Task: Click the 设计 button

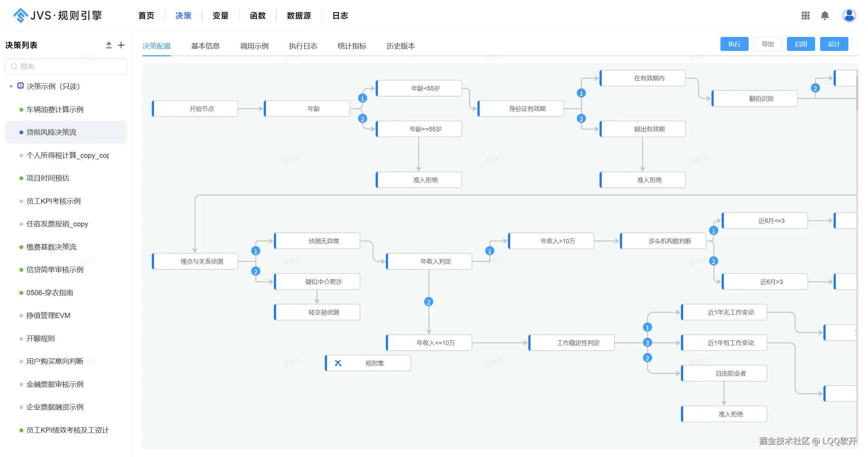Action: 834,44
